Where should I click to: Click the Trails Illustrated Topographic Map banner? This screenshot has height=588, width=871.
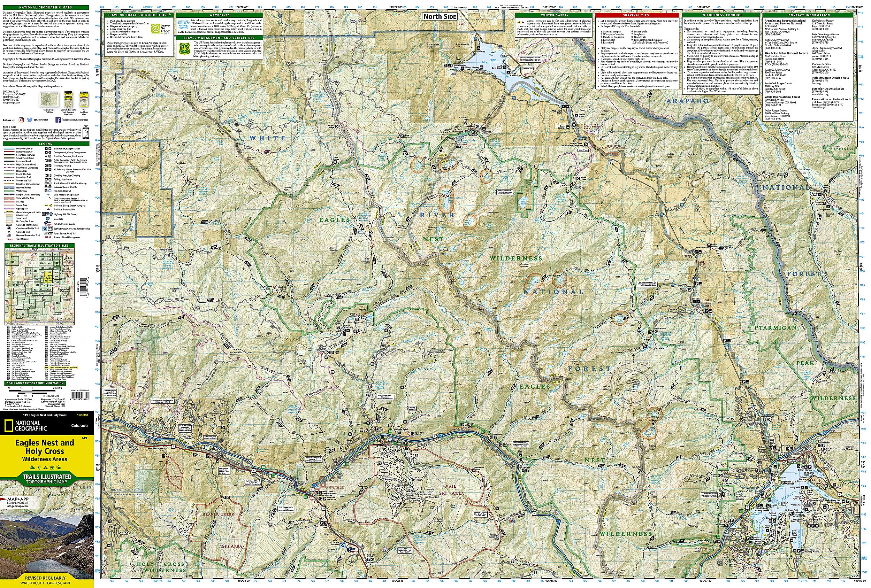point(47,479)
